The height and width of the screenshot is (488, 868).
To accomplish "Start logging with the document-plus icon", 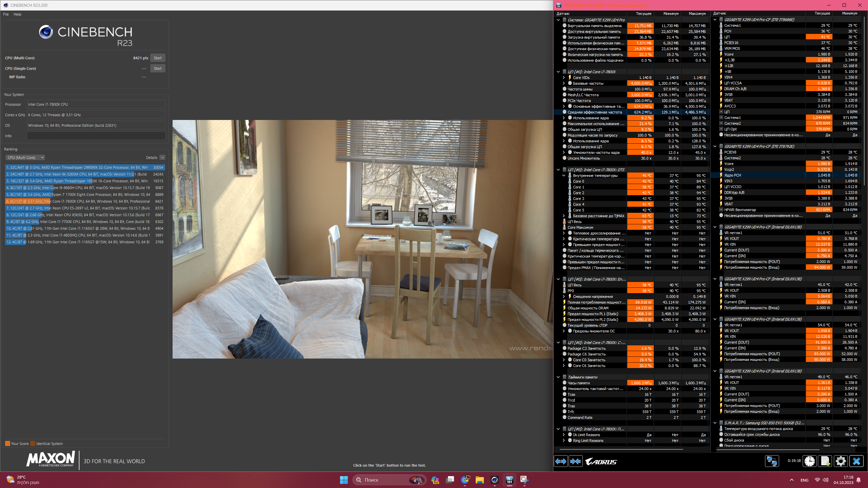I will coord(825,461).
